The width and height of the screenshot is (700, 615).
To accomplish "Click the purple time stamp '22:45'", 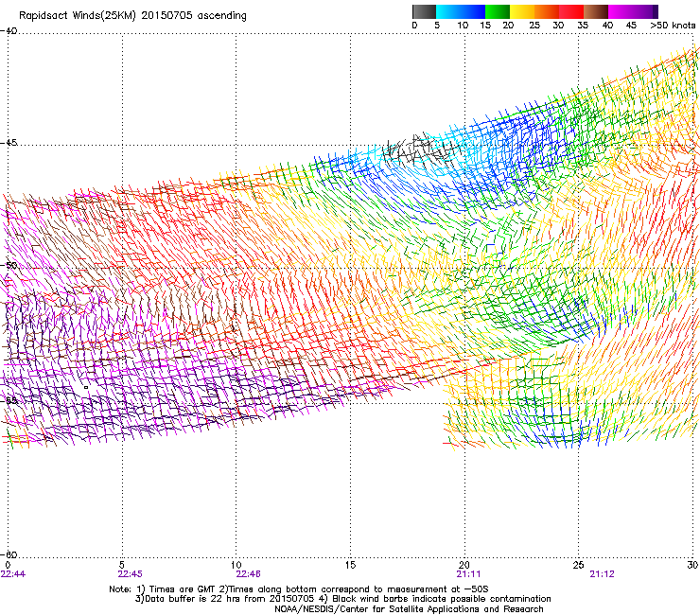I will point(130,574).
